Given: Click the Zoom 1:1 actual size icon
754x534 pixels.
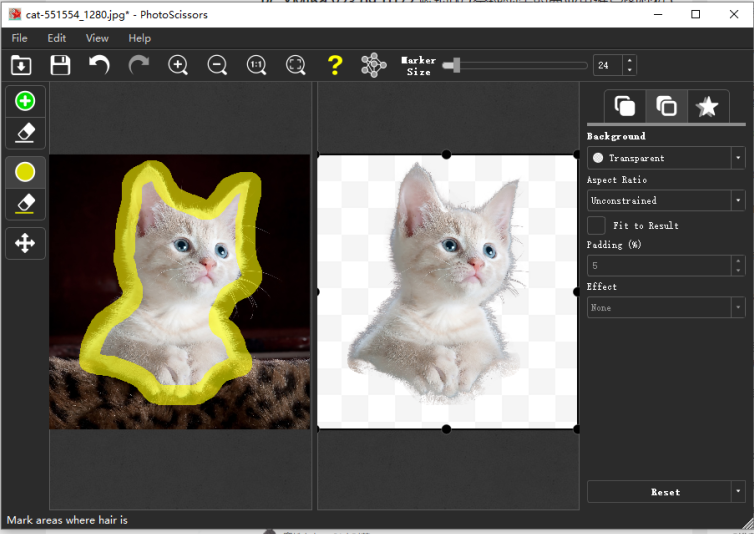Looking at the screenshot, I should click(256, 65).
